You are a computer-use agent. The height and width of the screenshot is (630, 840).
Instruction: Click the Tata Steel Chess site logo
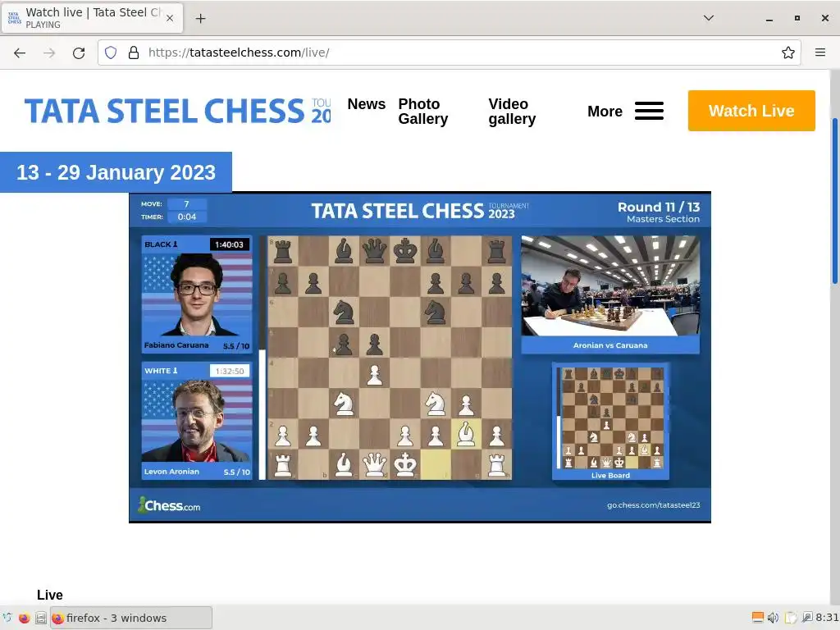(177, 111)
